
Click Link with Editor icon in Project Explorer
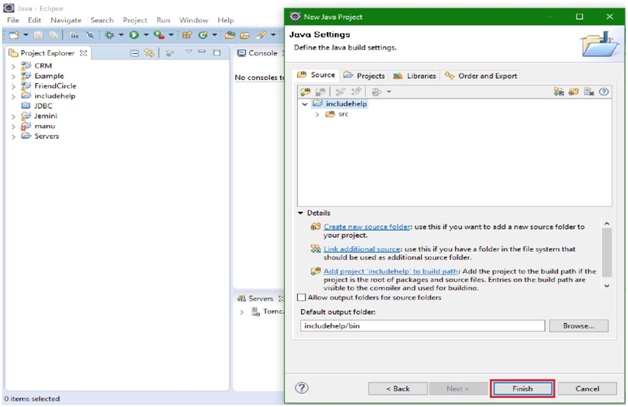[x=150, y=53]
